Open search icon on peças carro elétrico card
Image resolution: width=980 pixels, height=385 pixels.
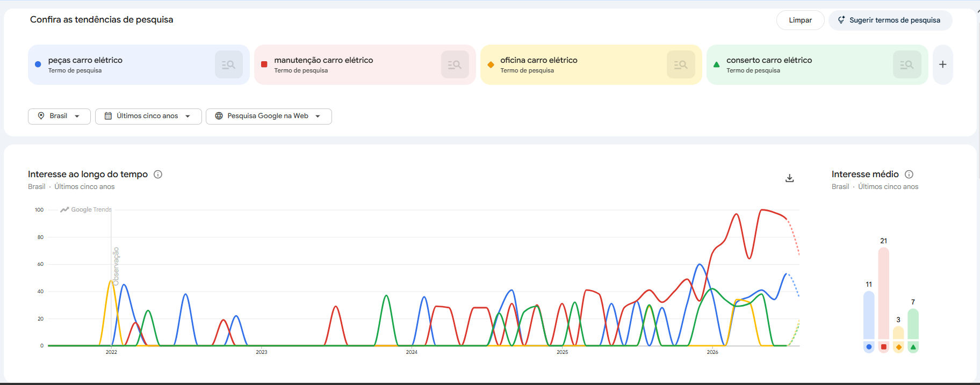[x=229, y=64]
